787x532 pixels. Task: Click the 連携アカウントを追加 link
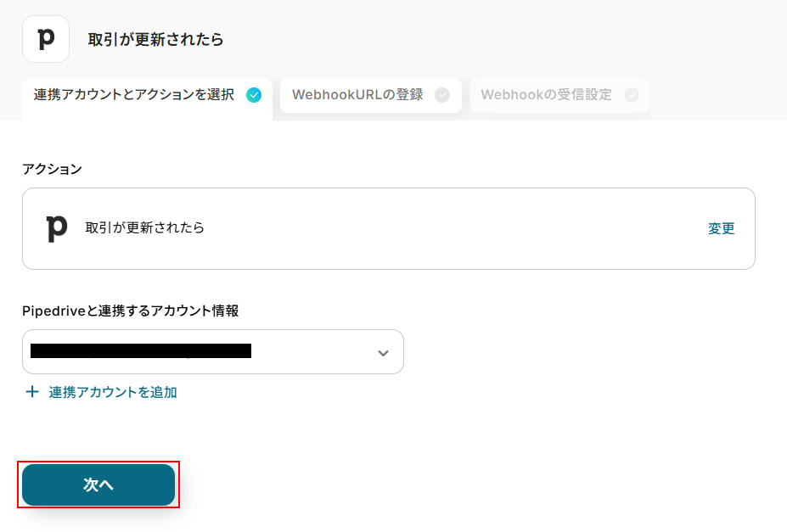point(113,392)
